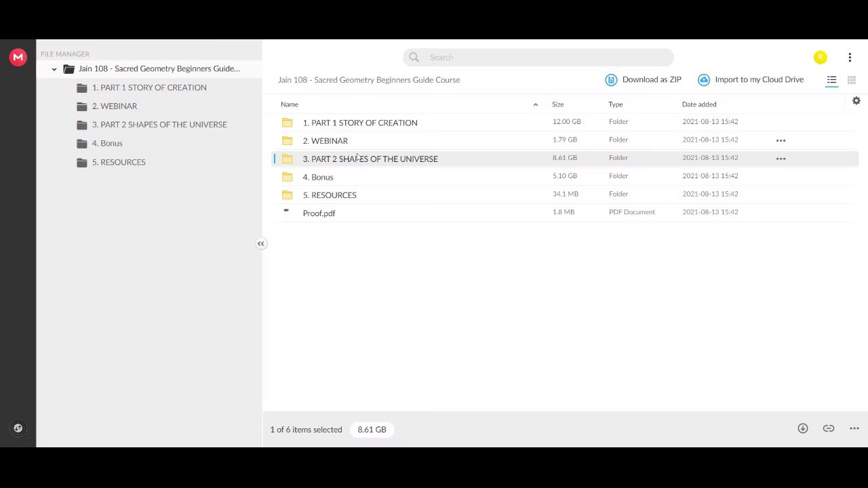Click folder icon of '2. WEBINAR' tree item
The image size is (868, 488).
(82, 106)
